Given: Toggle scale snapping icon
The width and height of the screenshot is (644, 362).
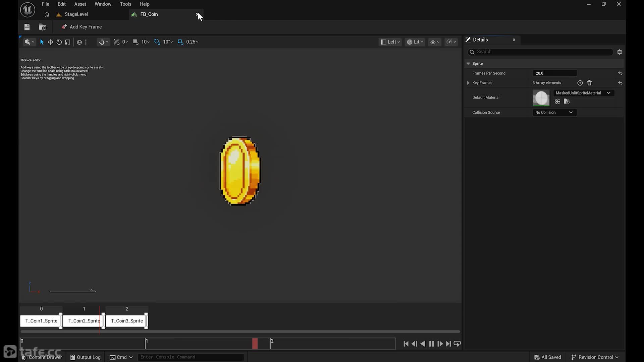Looking at the screenshot, I should tap(180, 42).
